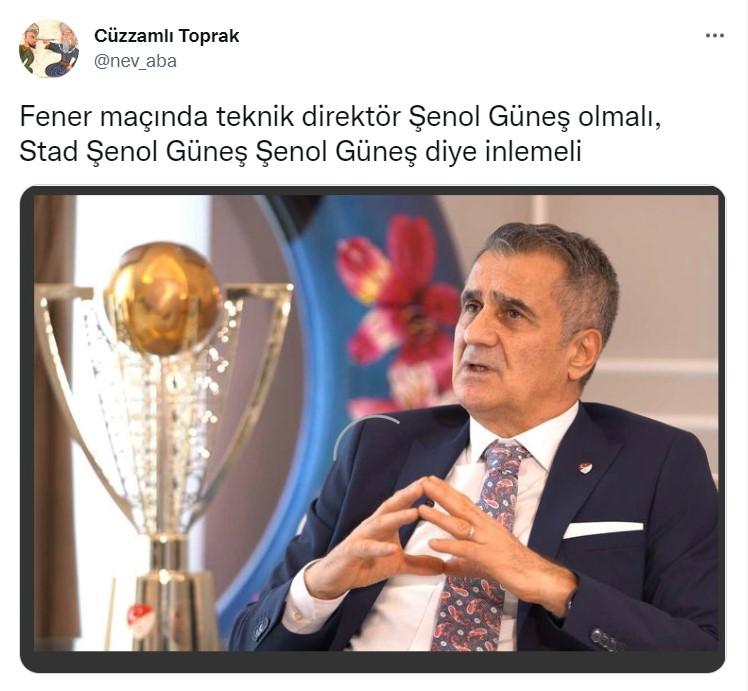Click the golden ball atop the trophy
Image resolution: width=748 pixels, height=691 pixels.
[163, 298]
